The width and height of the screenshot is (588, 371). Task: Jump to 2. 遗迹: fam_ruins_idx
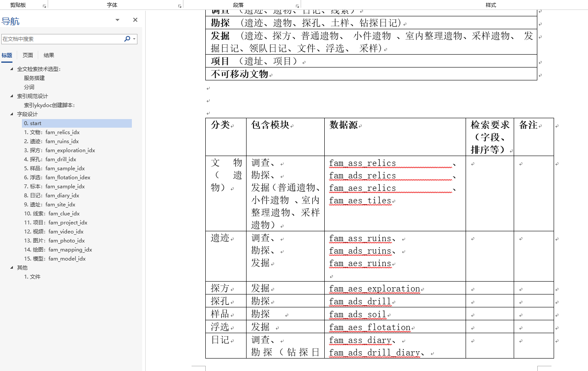click(x=52, y=141)
